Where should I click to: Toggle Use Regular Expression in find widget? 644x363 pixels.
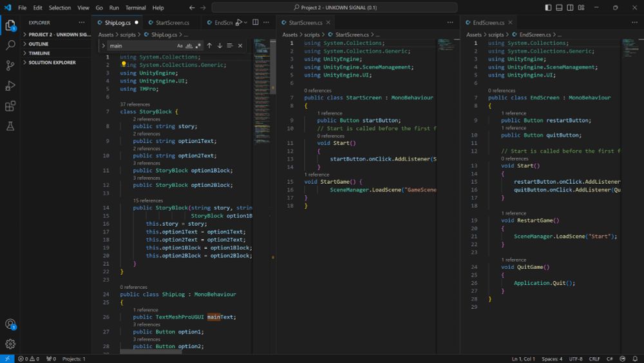click(x=198, y=46)
